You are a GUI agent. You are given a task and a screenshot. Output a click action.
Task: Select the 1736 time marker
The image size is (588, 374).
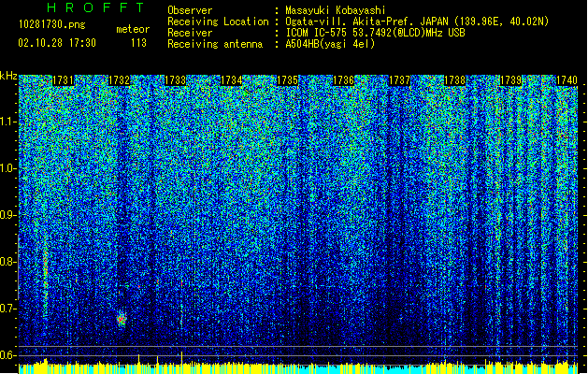tap(343, 80)
